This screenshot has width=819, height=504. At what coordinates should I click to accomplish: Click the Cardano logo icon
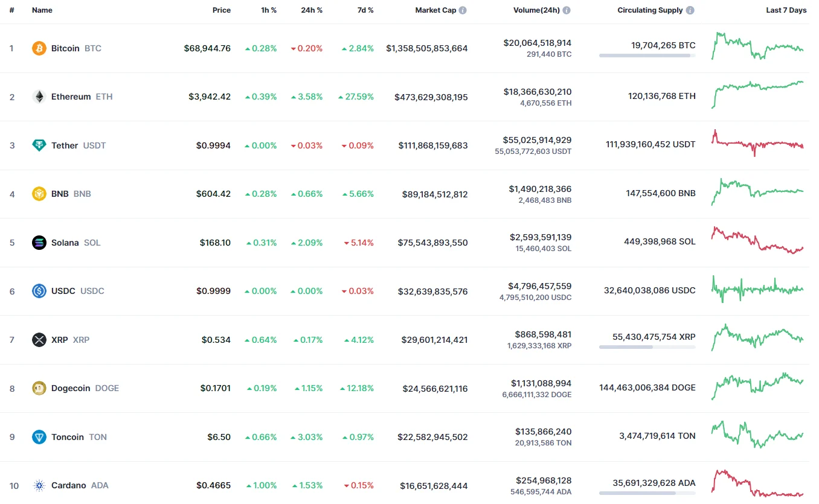(39, 485)
